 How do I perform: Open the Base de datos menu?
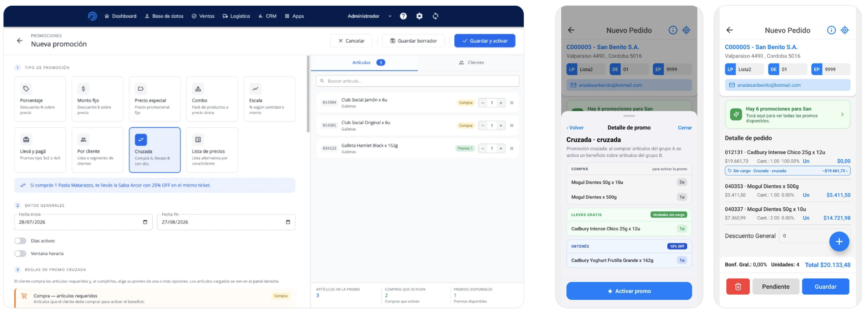coord(164,16)
